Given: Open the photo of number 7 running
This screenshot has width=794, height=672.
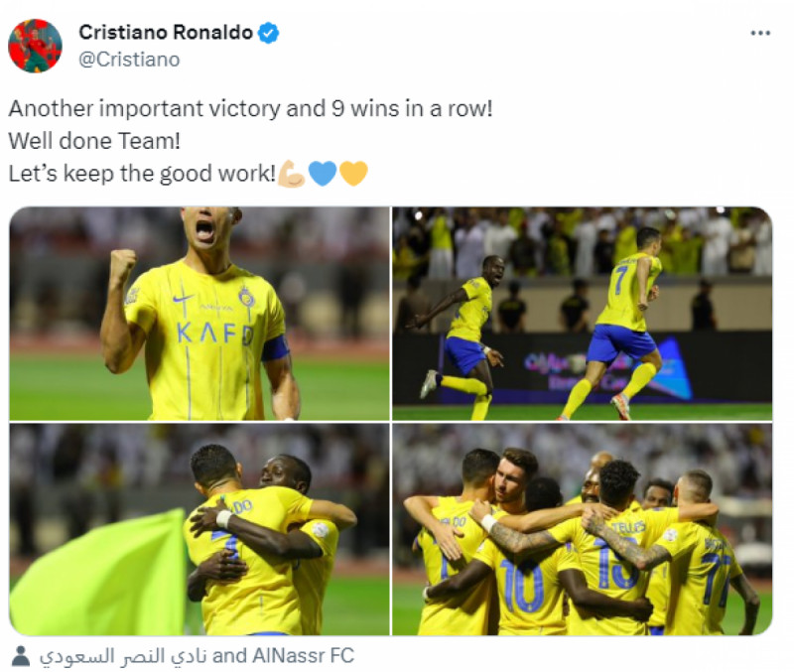Looking at the screenshot, I should pyautogui.click(x=583, y=314).
